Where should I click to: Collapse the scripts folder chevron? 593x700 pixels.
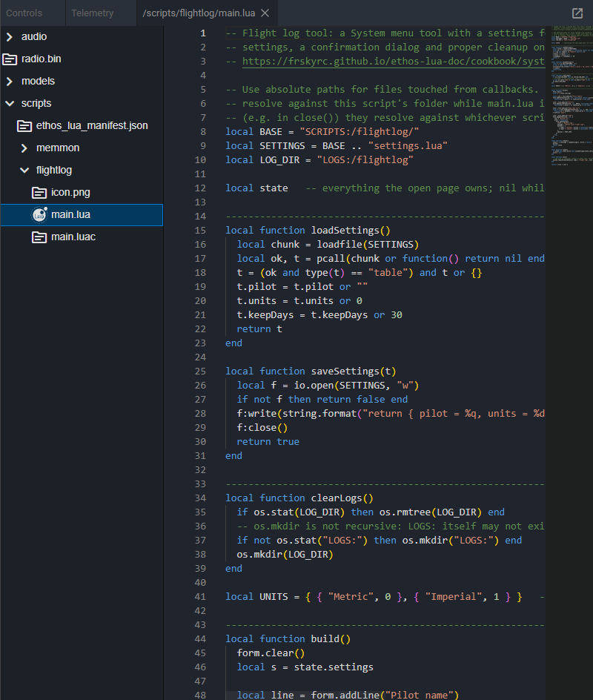(x=10, y=104)
